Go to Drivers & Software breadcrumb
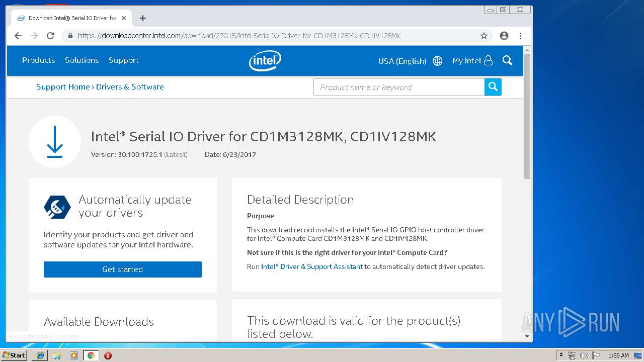 click(130, 87)
